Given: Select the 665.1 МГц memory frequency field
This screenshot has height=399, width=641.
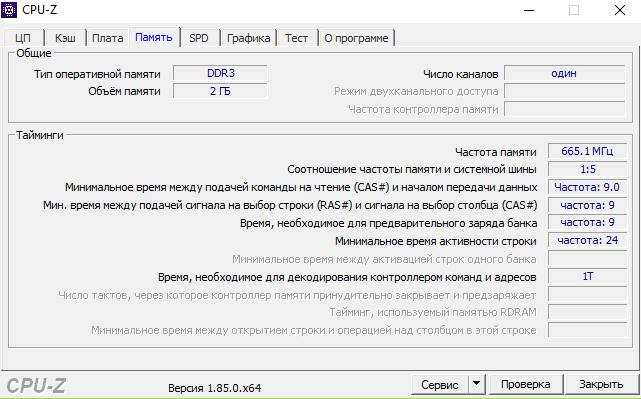Looking at the screenshot, I should (x=587, y=151).
